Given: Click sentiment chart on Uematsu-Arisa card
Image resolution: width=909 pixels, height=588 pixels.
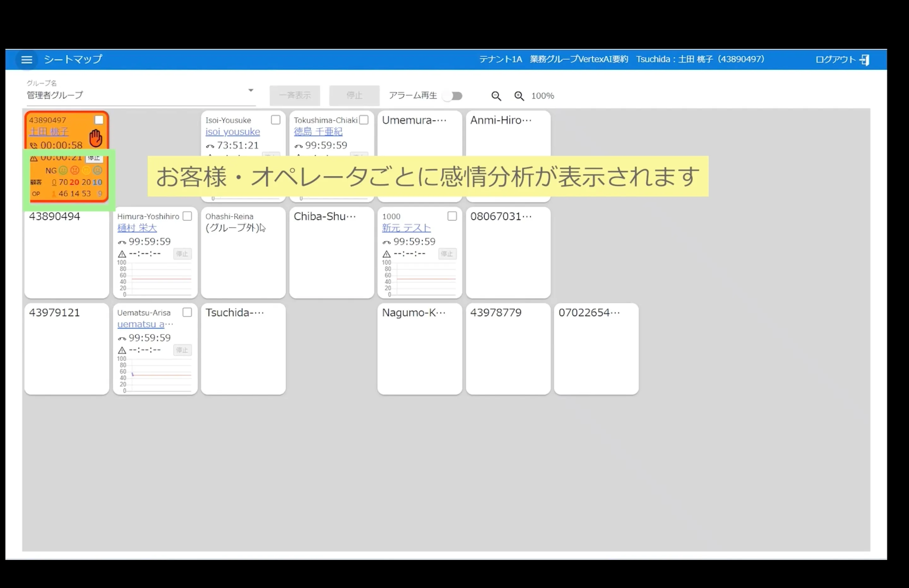Looking at the screenshot, I should (155, 375).
